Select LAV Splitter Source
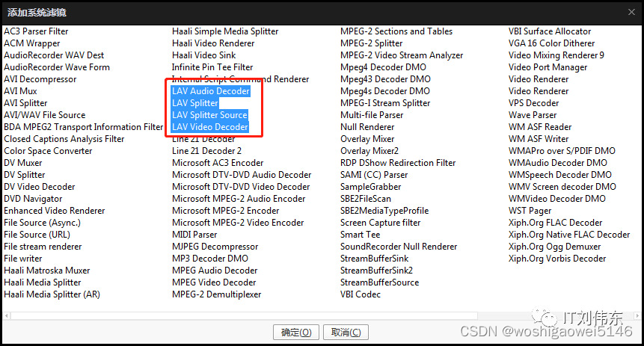Viewport: 644px width, 346px height. 209,115
